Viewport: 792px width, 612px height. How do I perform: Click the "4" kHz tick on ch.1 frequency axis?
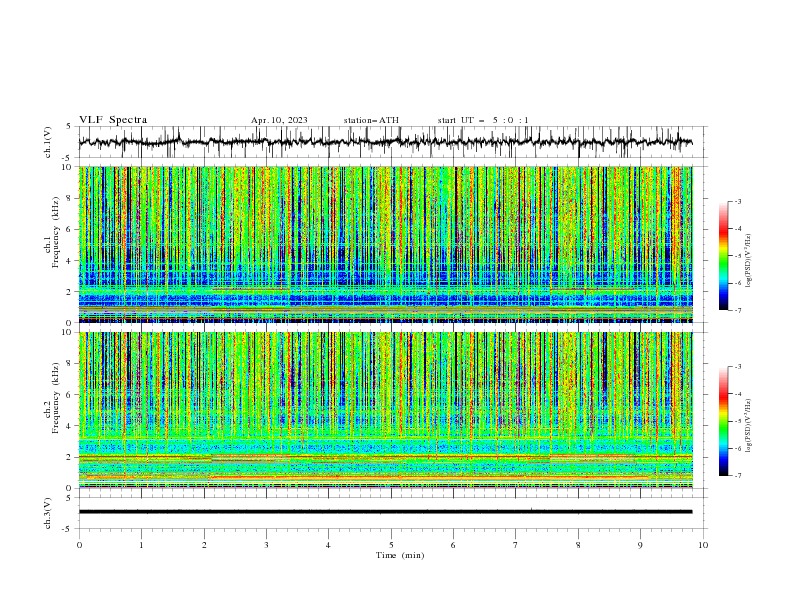[70, 261]
